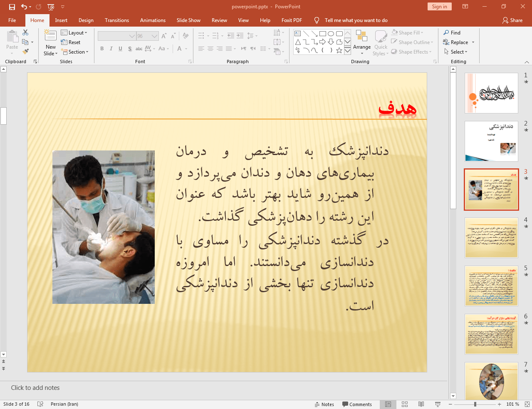The height and width of the screenshot is (409, 532).
Task: Open Shape Effects dropdown
Action: coord(411,52)
